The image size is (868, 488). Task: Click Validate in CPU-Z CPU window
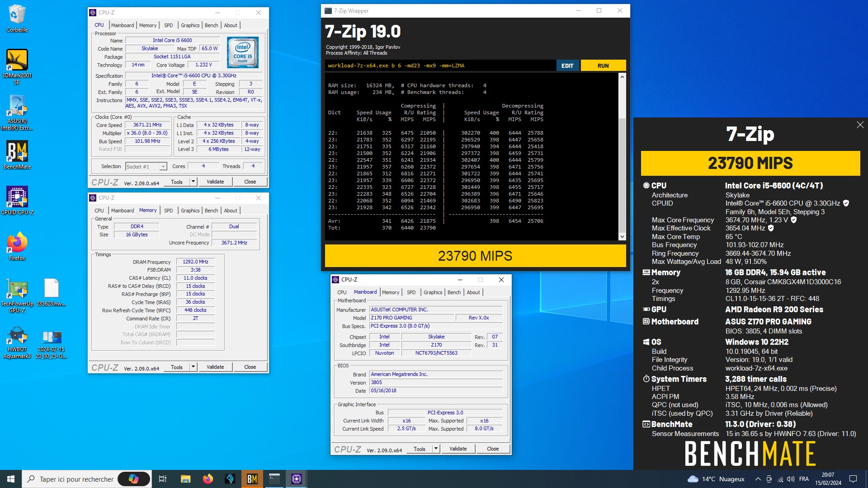(215, 182)
